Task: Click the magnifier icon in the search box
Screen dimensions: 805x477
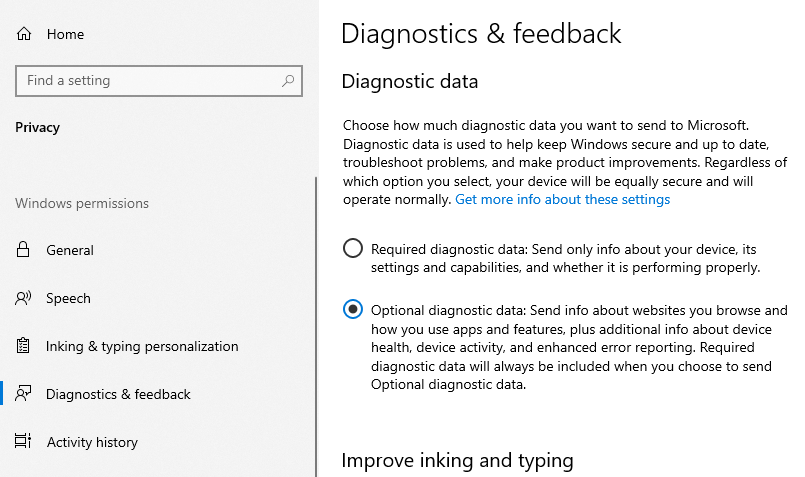Action: click(288, 81)
